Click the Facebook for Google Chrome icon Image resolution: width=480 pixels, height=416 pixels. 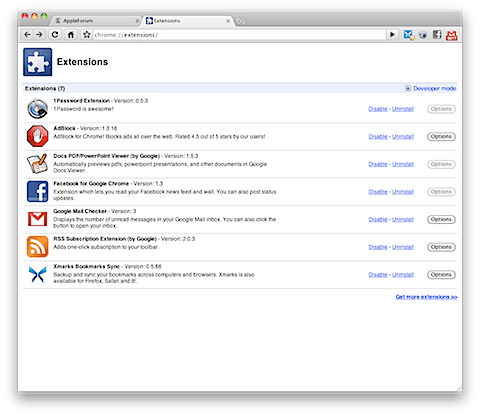37,191
